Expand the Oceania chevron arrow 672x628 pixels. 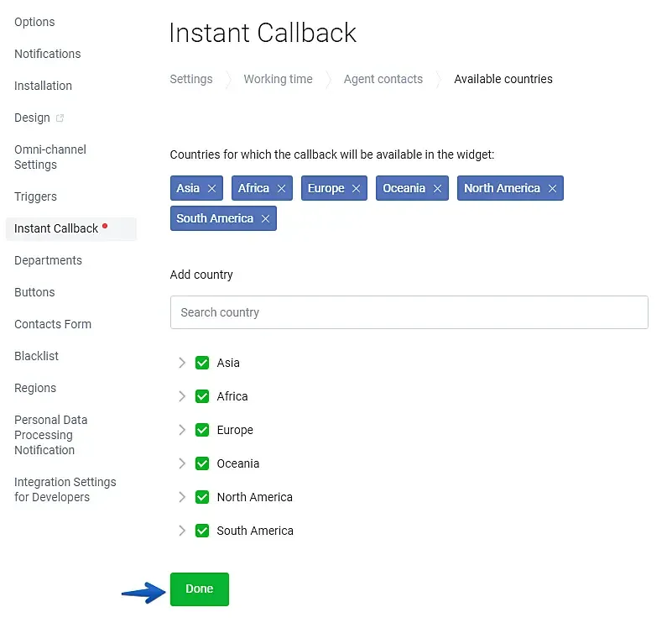pyautogui.click(x=182, y=463)
